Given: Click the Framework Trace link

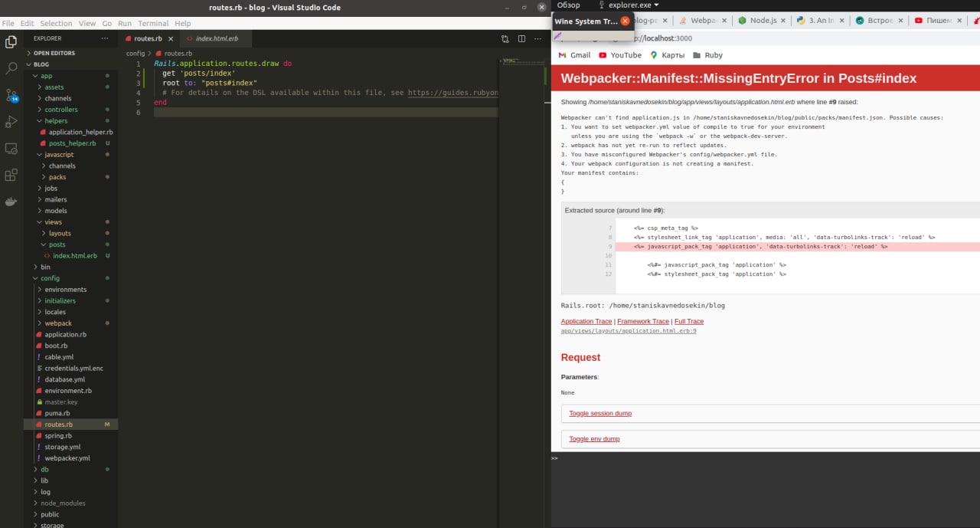Looking at the screenshot, I should pos(643,321).
